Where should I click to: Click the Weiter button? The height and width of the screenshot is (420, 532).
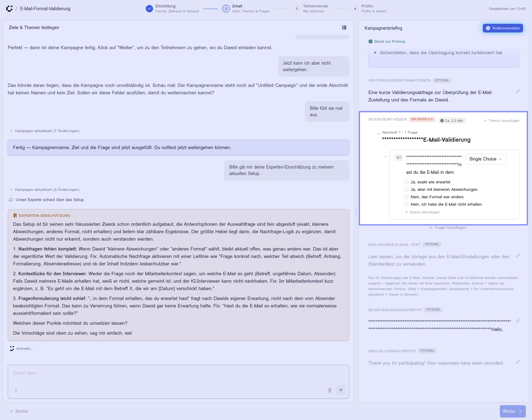[513, 411]
